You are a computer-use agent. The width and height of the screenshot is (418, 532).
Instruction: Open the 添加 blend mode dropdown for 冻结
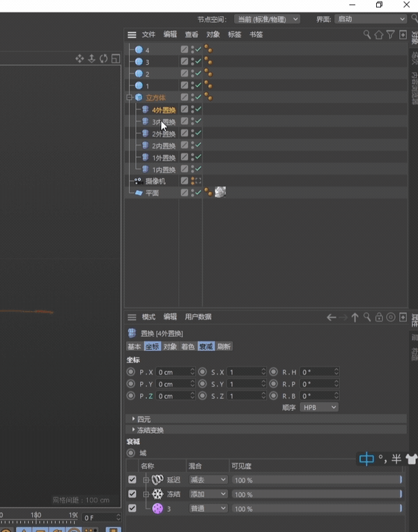coord(208,494)
